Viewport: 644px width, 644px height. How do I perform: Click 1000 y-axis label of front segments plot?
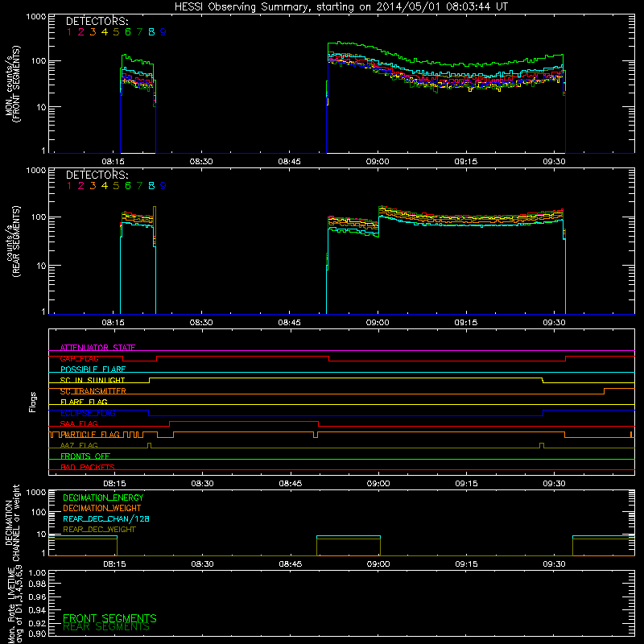[36, 17]
